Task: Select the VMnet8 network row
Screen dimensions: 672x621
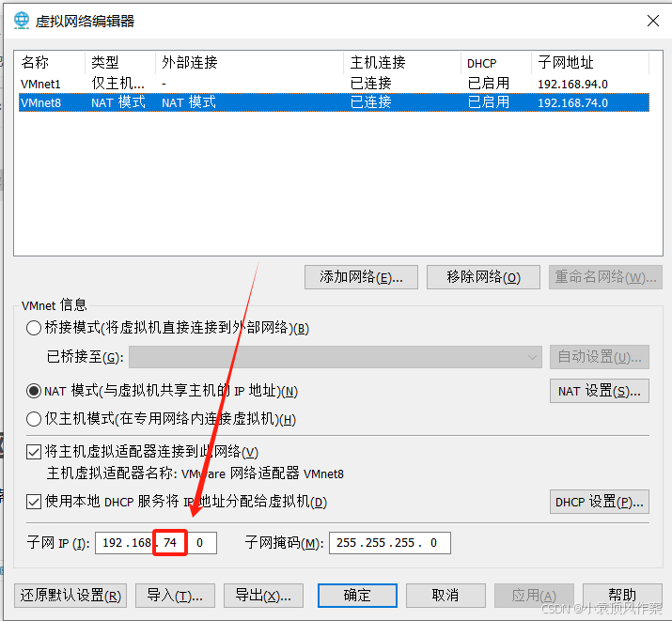Action: tap(334, 102)
